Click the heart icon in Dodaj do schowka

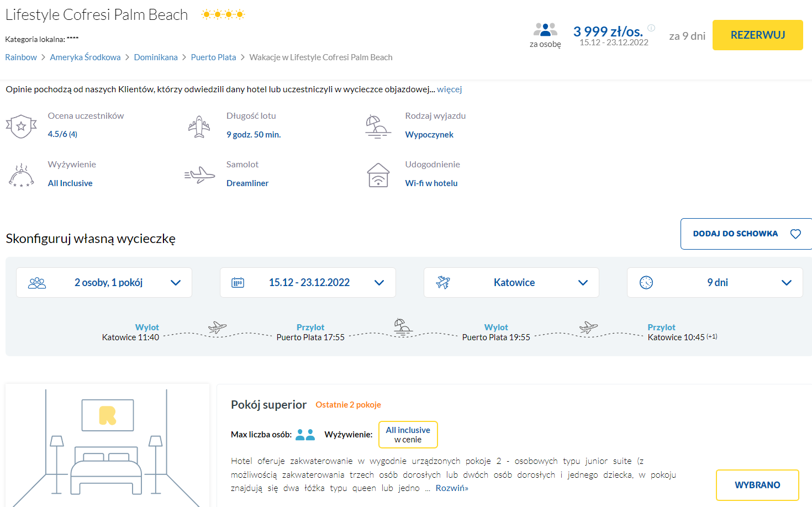click(795, 234)
